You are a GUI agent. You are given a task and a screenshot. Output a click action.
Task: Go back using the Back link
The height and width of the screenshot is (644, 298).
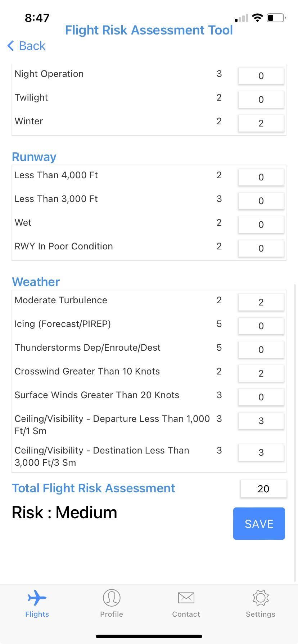click(27, 46)
